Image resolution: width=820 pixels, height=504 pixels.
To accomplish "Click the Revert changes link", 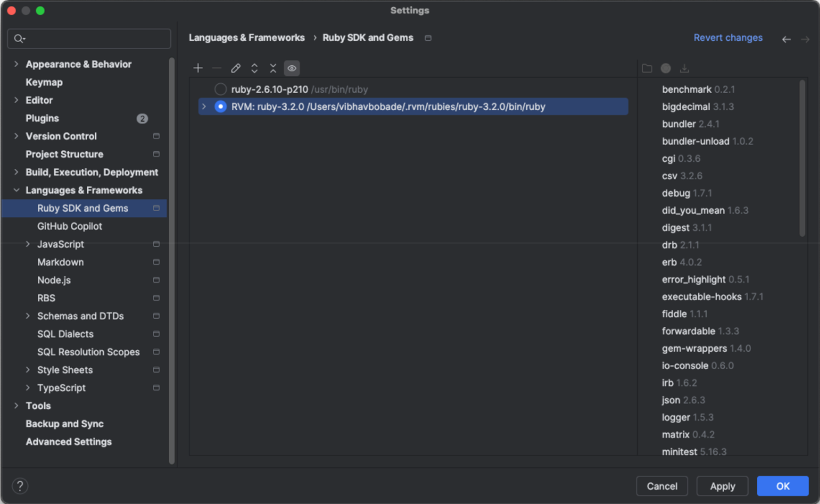I will (728, 38).
